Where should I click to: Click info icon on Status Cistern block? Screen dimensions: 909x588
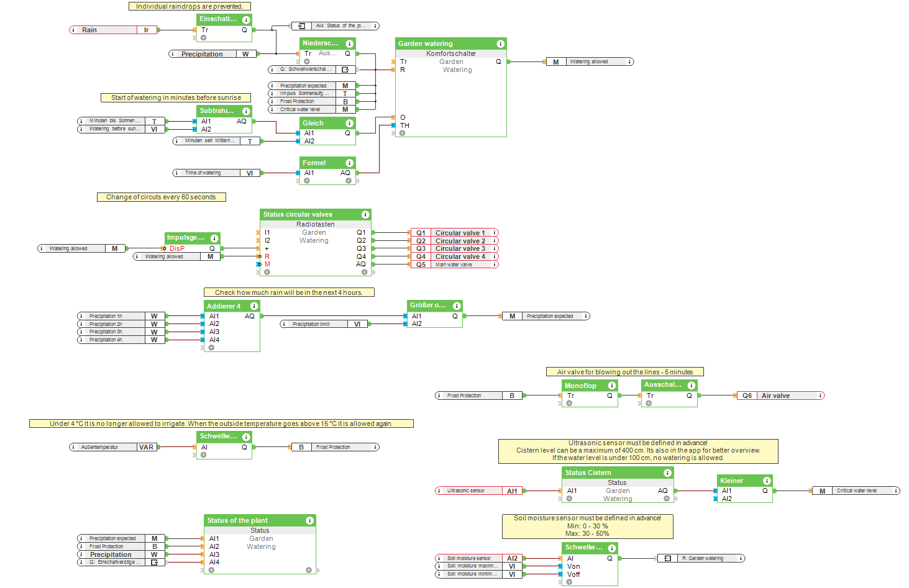(x=667, y=473)
